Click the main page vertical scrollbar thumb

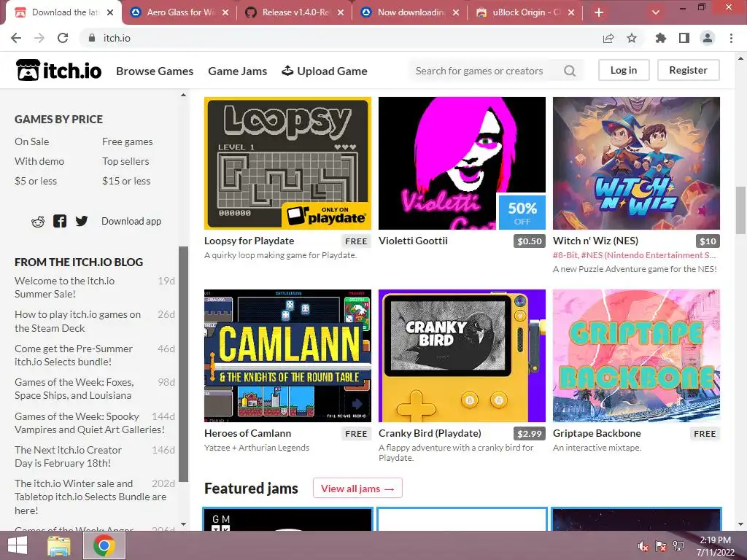[740, 210]
